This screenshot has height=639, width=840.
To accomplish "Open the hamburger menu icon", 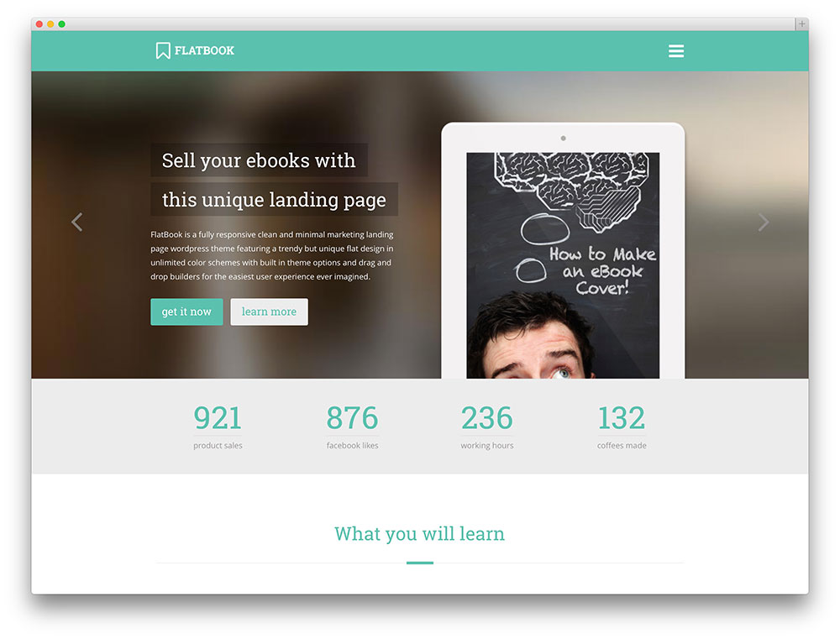I will pos(675,51).
